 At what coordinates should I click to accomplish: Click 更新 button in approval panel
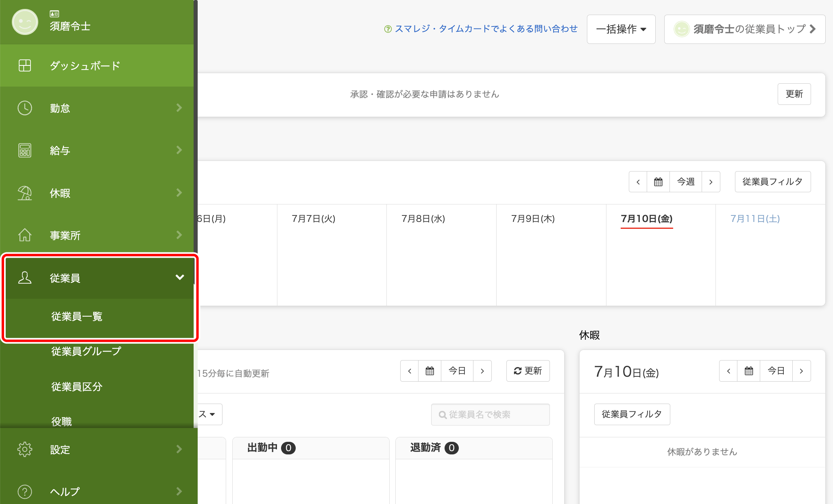click(x=794, y=94)
